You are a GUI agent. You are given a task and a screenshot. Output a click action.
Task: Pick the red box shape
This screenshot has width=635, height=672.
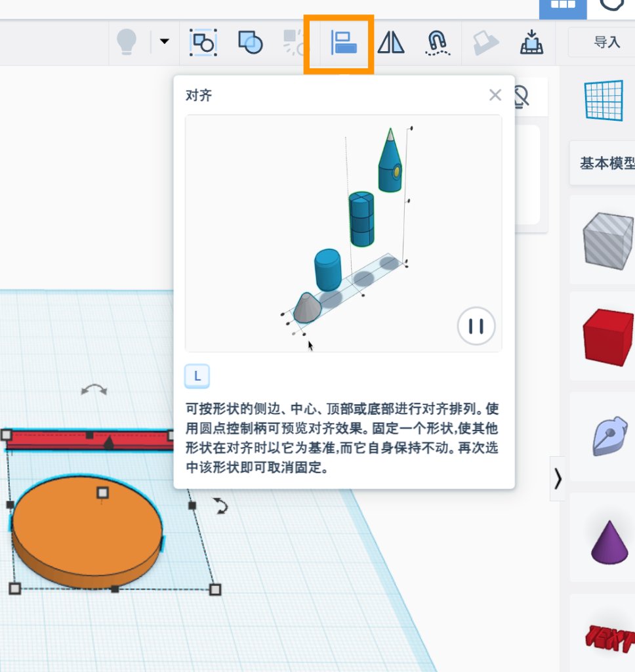point(607,337)
